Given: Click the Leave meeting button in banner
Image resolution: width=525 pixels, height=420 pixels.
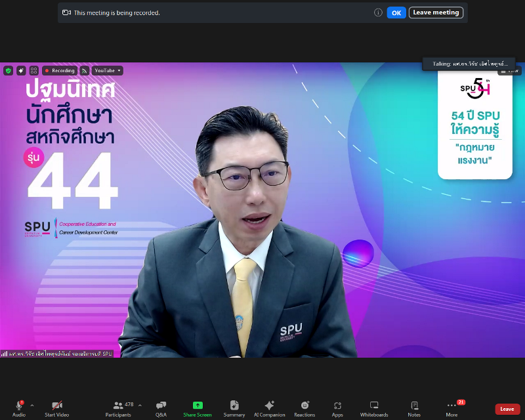Looking at the screenshot, I should click(x=436, y=12).
